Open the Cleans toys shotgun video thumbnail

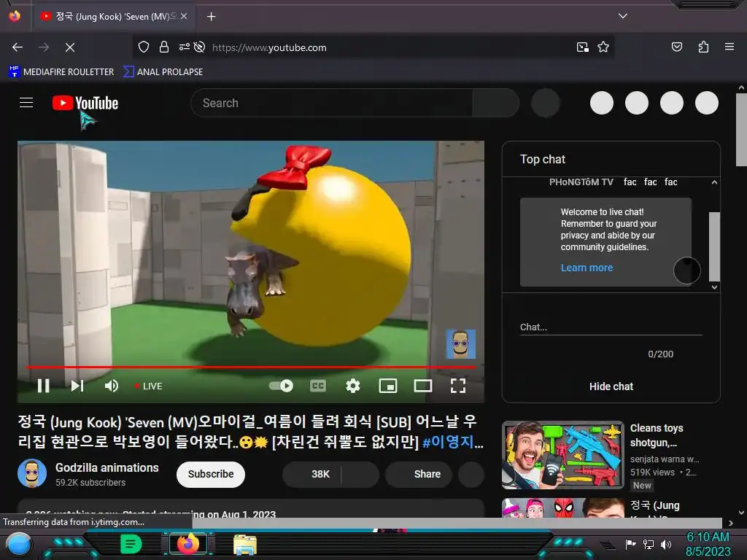(562, 455)
